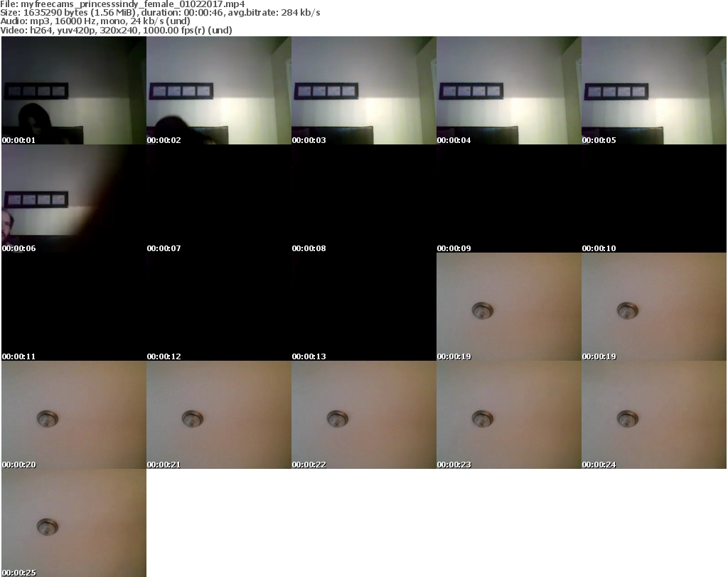Select the black frame at 00:00:07
Viewport: 728px width, 577px height.
[219, 198]
